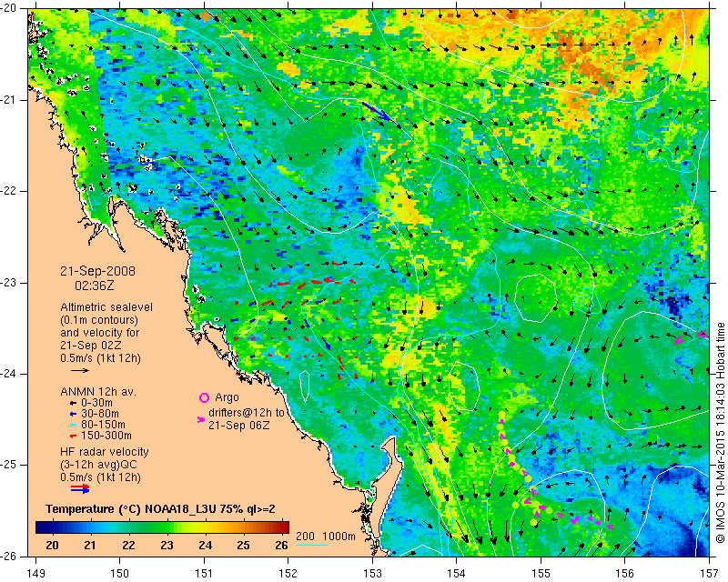Click the '(3-12h avg)QC' label
This screenshot has width=728, height=582.
(98, 465)
